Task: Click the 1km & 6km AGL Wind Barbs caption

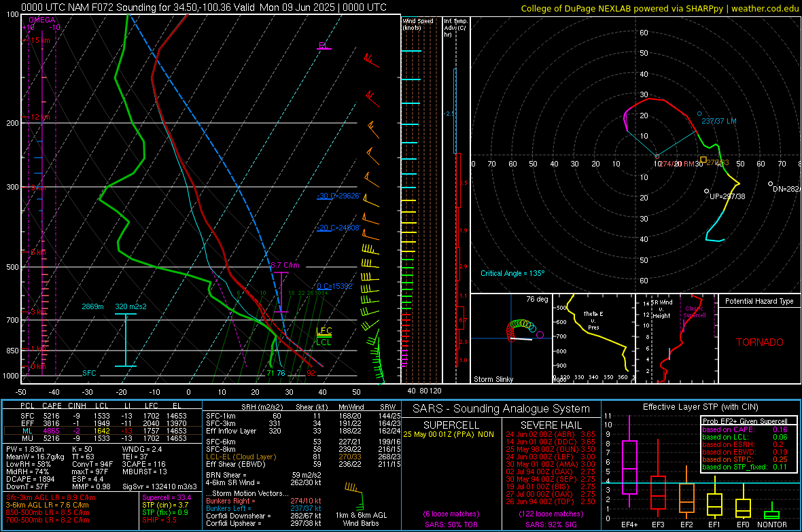Action: point(361,519)
